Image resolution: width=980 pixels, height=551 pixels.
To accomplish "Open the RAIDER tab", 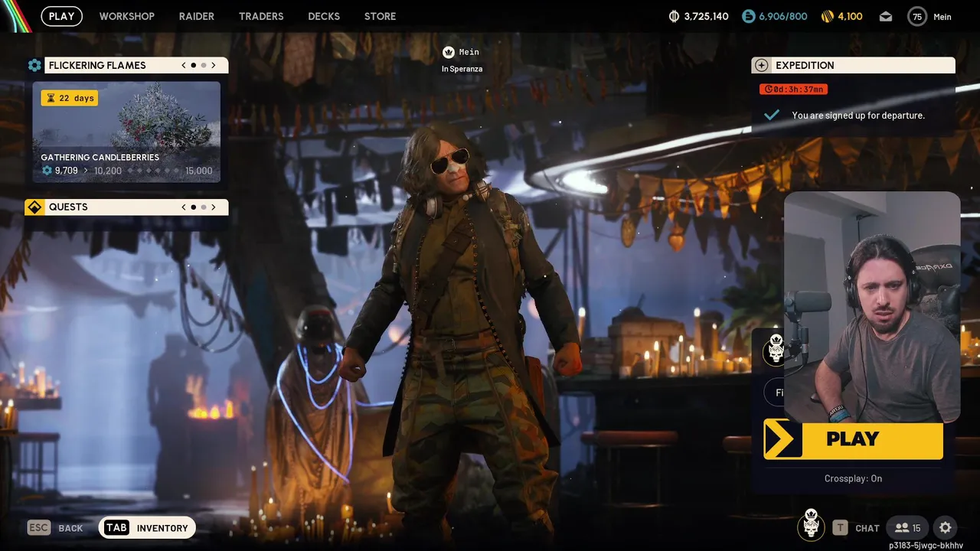I will (x=197, y=16).
